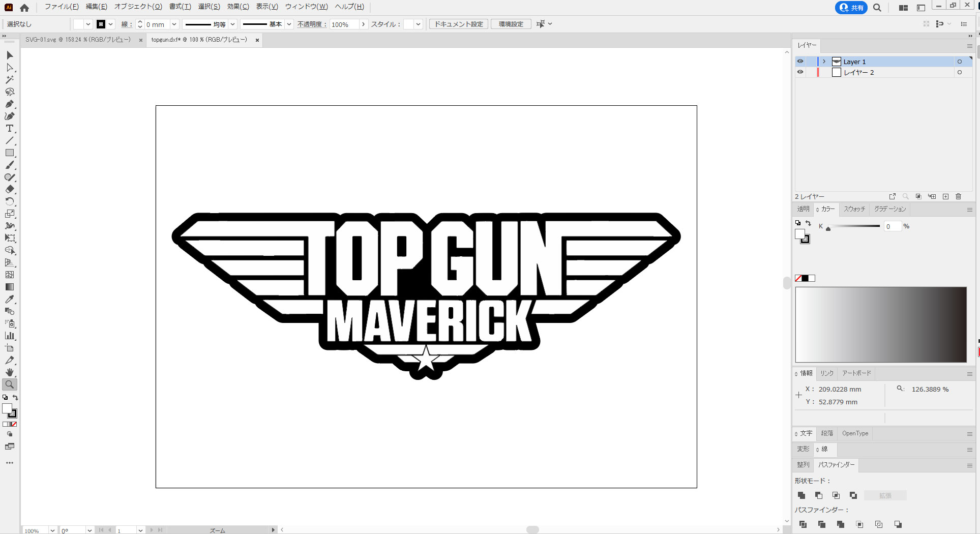Hide Layer 1 visibility eye
The height and width of the screenshot is (534, 980).
point(800,62)
